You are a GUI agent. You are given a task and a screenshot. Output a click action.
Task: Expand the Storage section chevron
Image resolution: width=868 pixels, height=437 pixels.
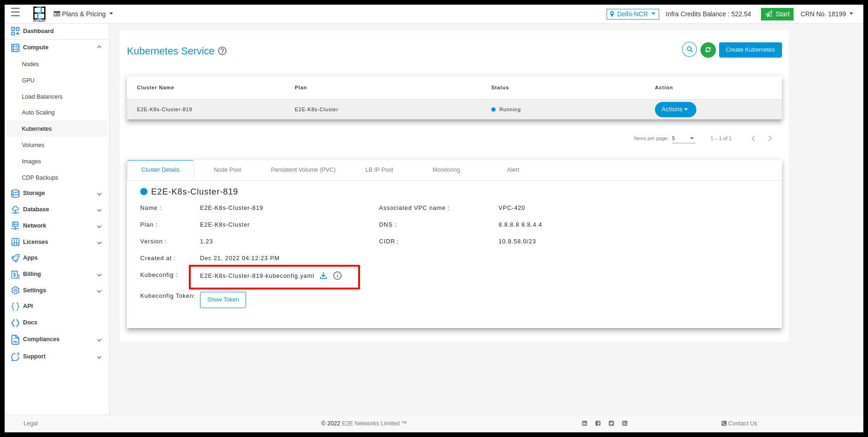point(99,194)
